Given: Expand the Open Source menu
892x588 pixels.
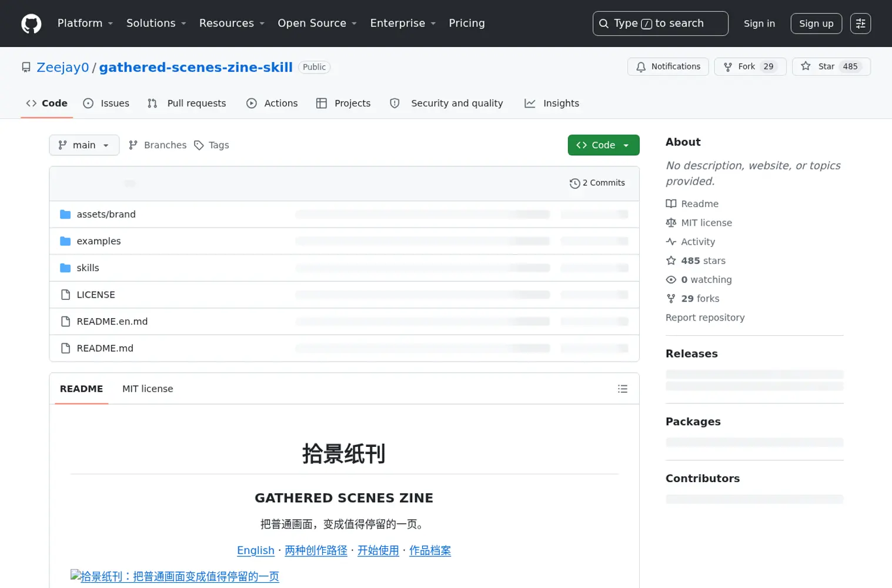Looking at the screenshot, I should point(317,24).
